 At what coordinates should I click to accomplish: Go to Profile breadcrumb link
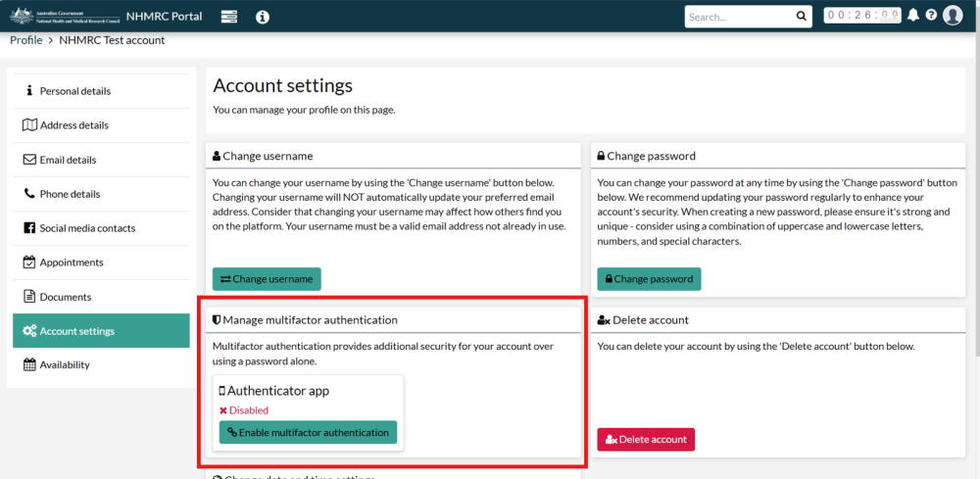pos(26,40)
